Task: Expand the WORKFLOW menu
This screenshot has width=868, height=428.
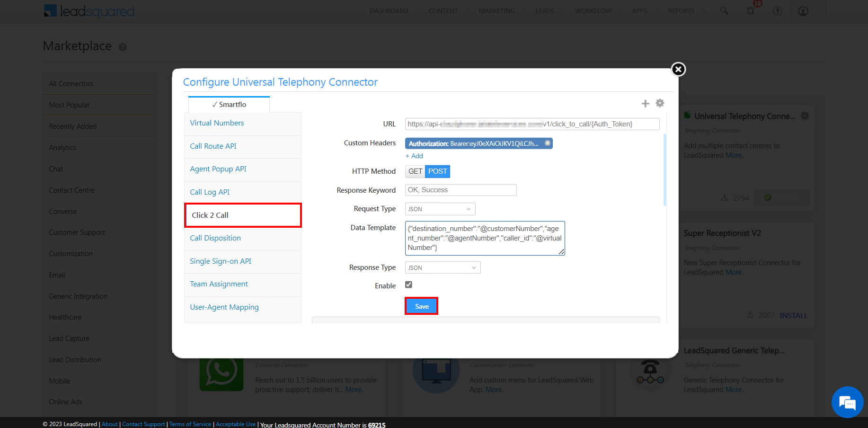Action: (593, 11)
